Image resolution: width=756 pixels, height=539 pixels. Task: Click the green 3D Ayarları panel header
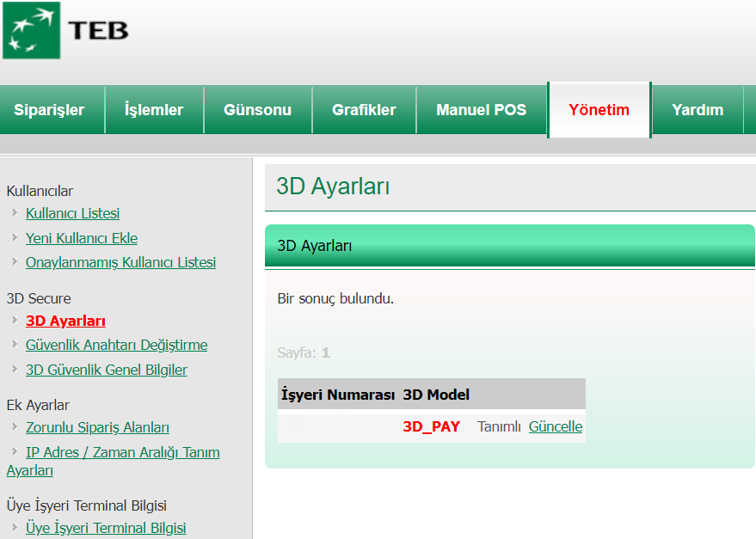tap(510, 246)
